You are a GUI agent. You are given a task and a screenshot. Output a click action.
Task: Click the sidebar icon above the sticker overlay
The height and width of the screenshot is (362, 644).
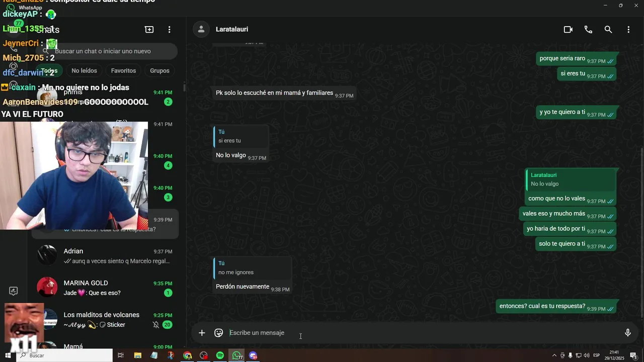click(14, 291)
